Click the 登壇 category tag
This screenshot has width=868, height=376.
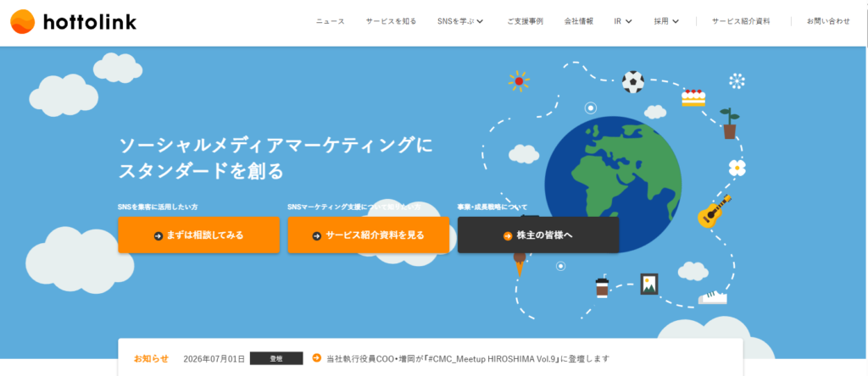276,358
